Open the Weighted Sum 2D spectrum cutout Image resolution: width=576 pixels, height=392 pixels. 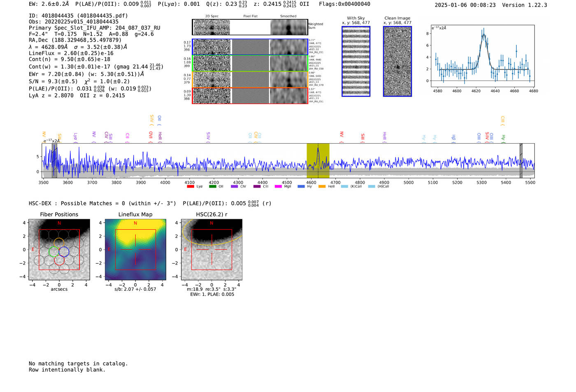(x=250, y=27)
